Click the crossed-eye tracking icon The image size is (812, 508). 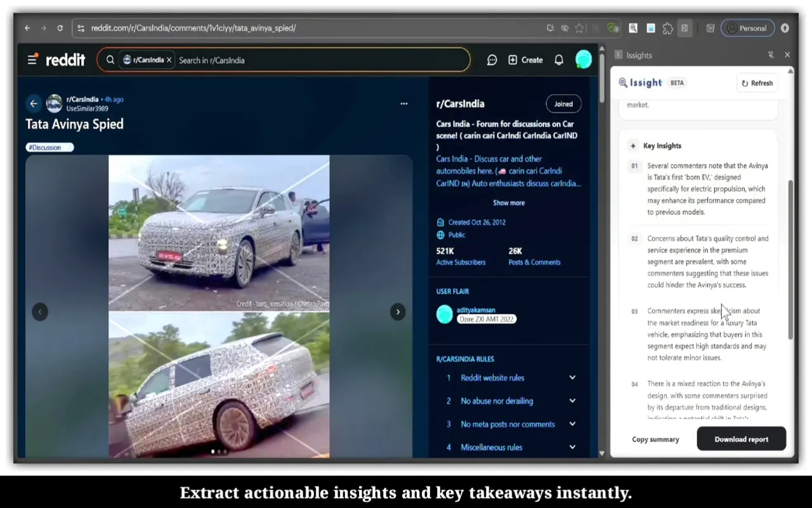coord(565,28)
